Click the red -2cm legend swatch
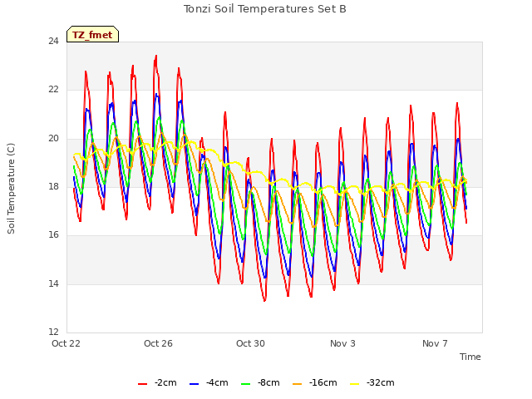532x399 pixels. [142, 384]
